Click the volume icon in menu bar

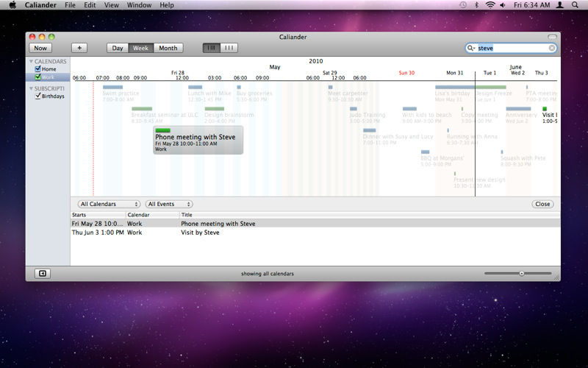503,5
